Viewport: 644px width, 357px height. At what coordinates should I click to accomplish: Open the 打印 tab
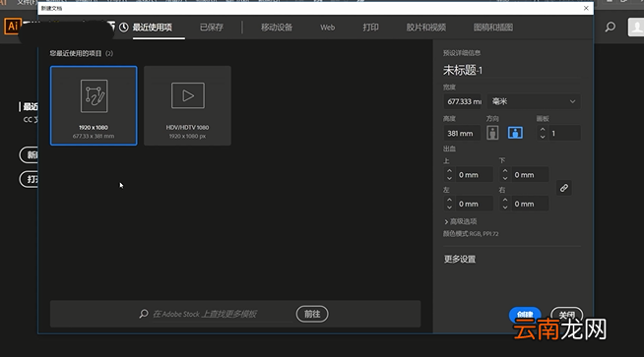(370, 28)
